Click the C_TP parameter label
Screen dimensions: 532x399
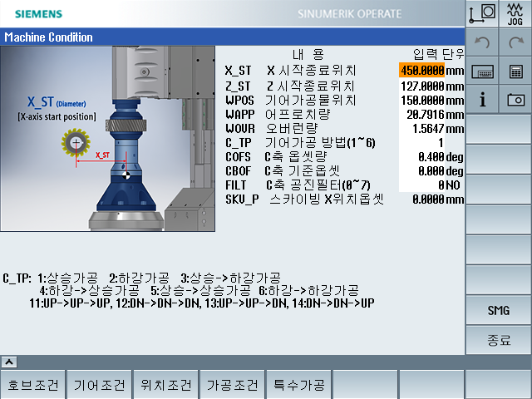(x=239, y=143)
